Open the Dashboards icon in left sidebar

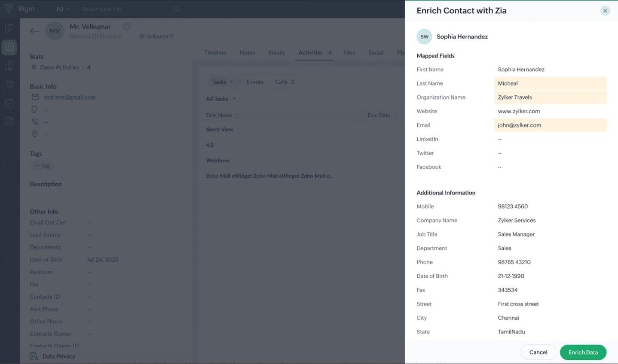coord(9,121)
